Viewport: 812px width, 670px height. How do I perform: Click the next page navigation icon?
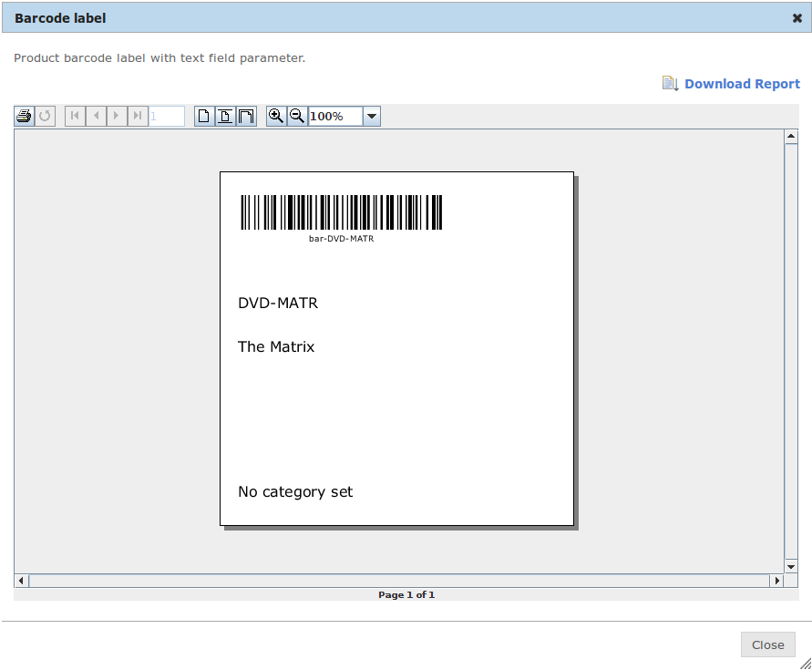click(x=116, y=116)
